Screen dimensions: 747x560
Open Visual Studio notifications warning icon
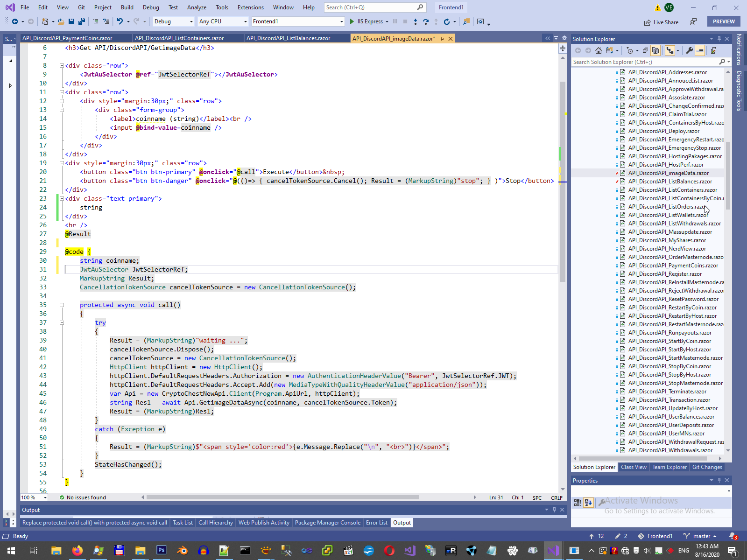coord(657,7)
